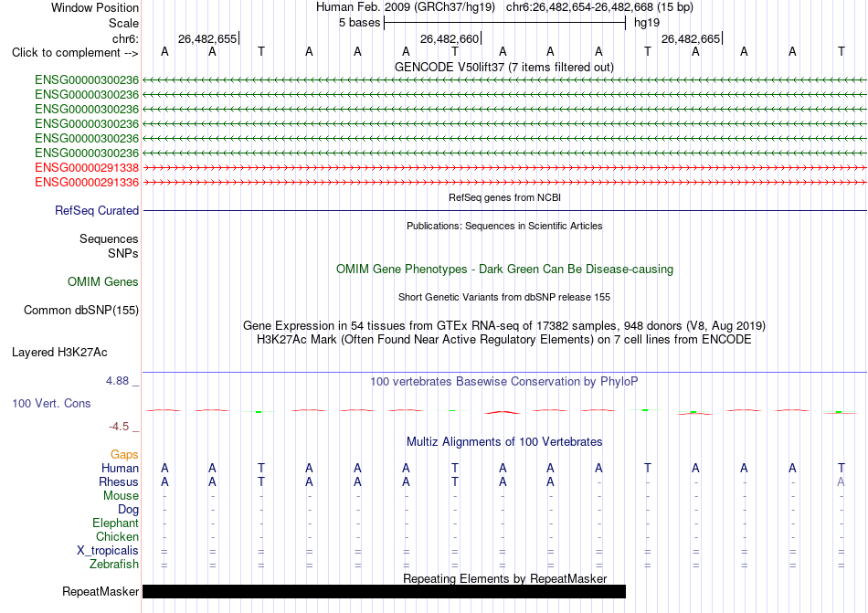Select the Zebrafish alignment row label
868x613 pixels.
click(x=114, y=565)
